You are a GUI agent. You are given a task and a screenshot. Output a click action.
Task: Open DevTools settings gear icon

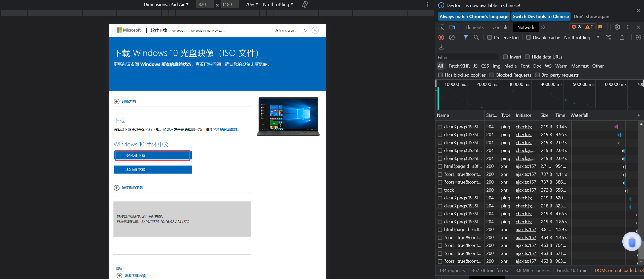point(617,27)
